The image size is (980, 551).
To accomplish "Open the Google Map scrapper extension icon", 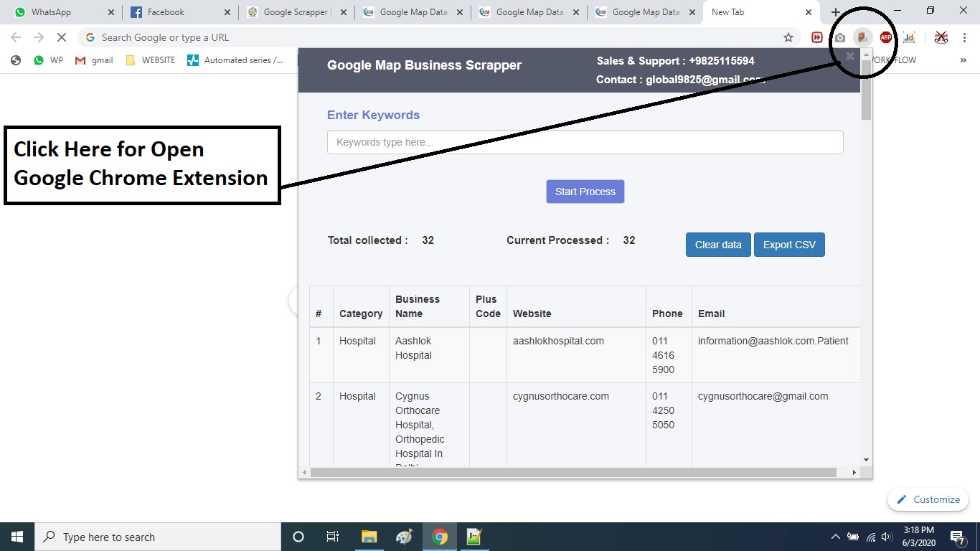I will (862, 37).
